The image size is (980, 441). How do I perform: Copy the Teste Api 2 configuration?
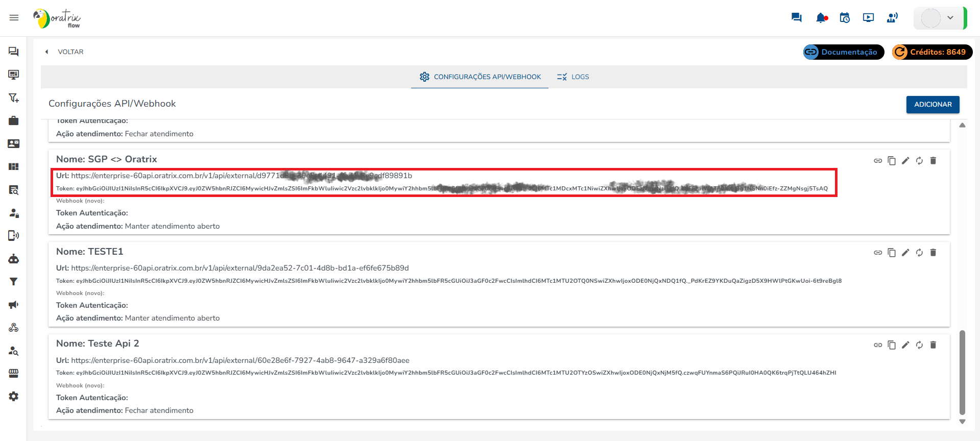pos(892,345)
